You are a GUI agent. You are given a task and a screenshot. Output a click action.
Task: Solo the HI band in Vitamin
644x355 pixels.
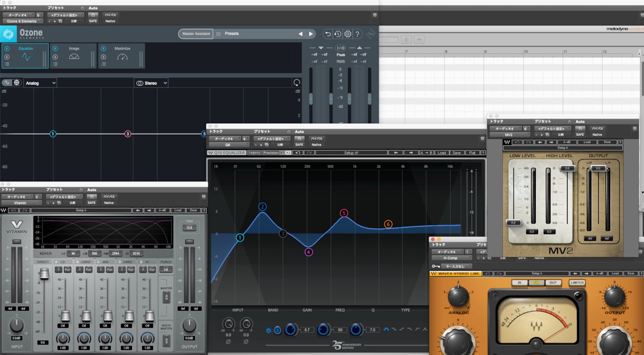click(x=143, y=269)
